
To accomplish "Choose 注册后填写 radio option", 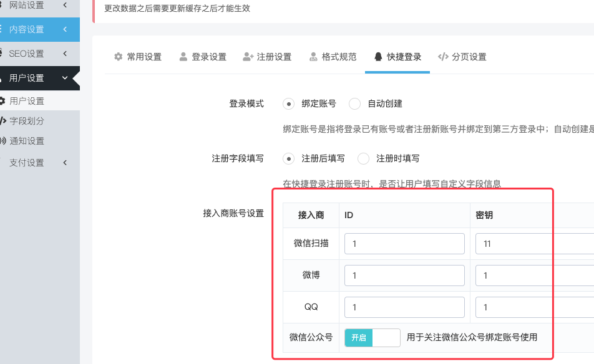I will pos(289,158).
